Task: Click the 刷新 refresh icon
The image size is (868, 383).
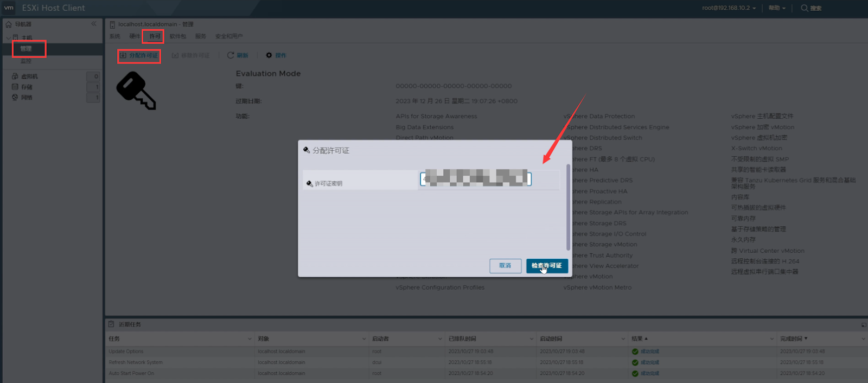Action: coord(231,55)
